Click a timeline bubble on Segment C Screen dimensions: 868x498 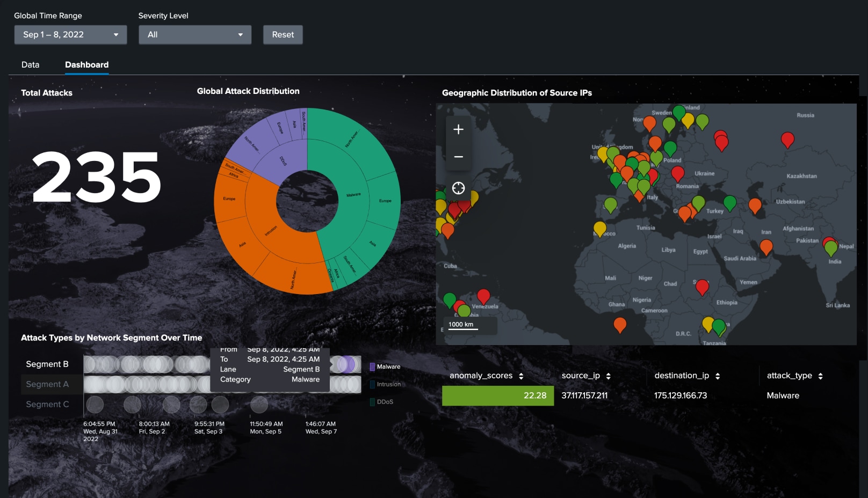pyautogui.click(x=94, y=404)
